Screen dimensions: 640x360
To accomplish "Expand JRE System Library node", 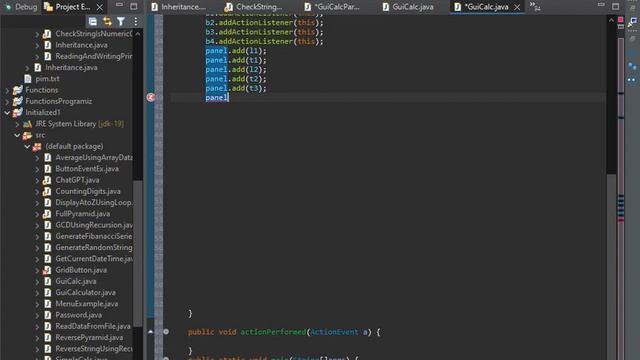I will pos(17,124).
